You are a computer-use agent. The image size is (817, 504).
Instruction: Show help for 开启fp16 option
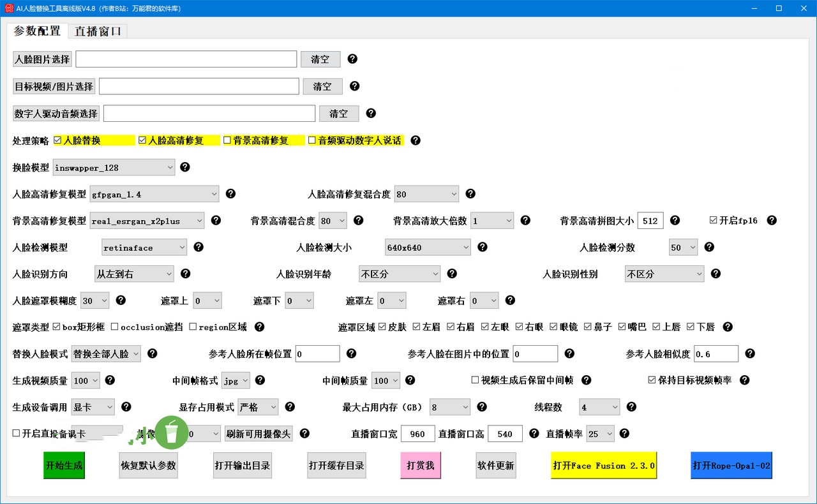(771, 220)
